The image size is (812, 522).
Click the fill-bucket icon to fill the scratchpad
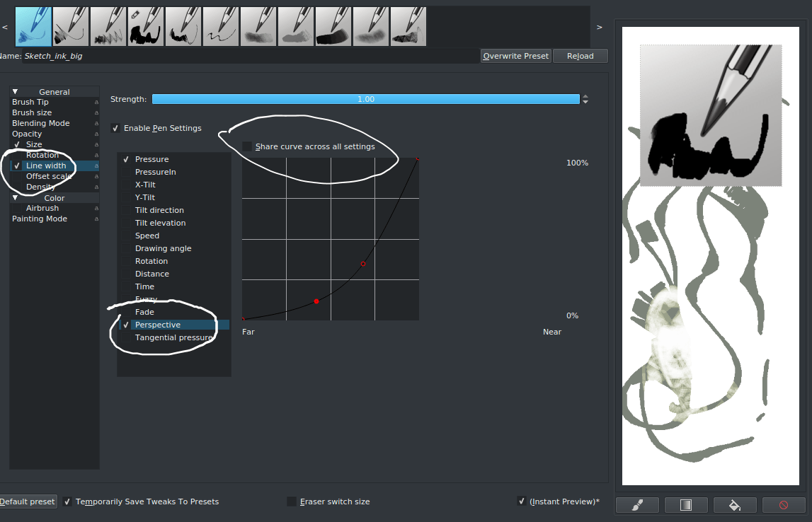[734, 504]
